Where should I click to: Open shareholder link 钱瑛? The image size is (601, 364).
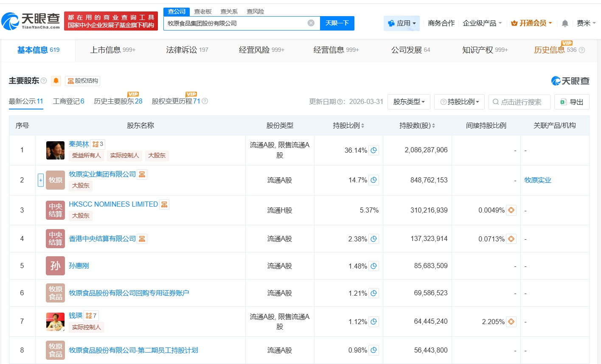coord(76,316)
